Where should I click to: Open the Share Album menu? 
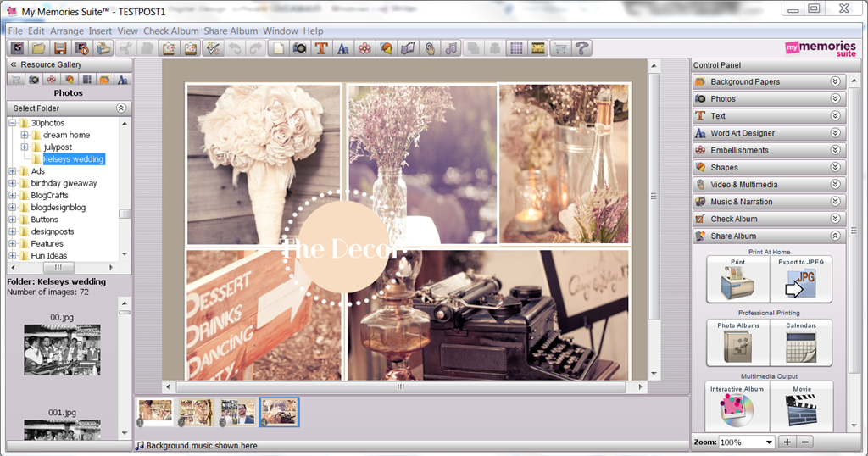click(231, 31)
